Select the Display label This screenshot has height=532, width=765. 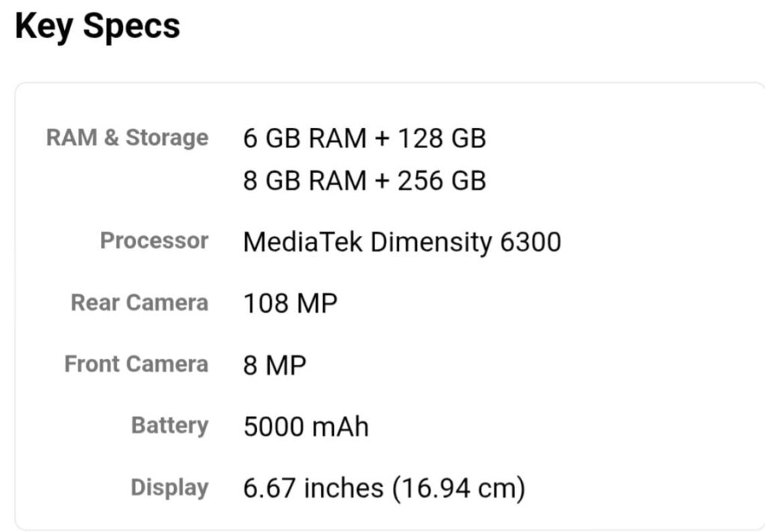click(170, 488)
